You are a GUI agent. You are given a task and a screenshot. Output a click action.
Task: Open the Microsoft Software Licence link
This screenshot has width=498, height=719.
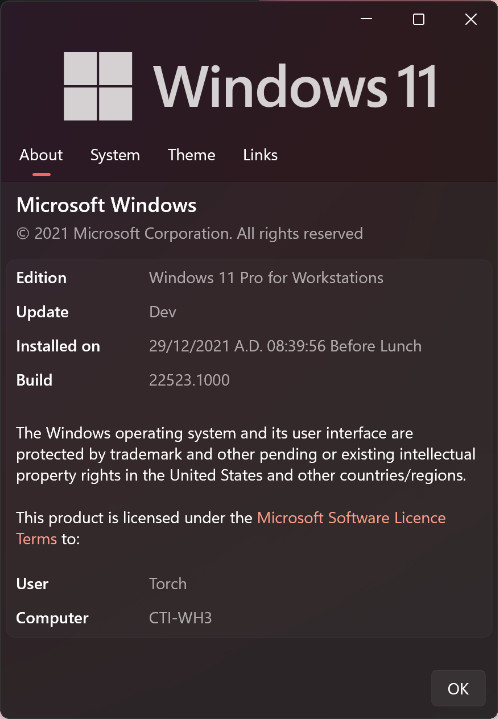click(351, 518)
